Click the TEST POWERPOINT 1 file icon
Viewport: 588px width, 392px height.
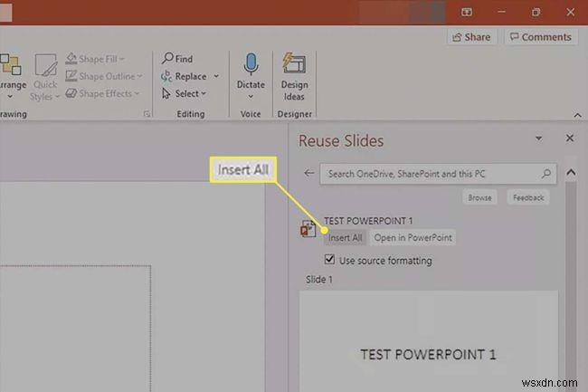click(308, 229)
